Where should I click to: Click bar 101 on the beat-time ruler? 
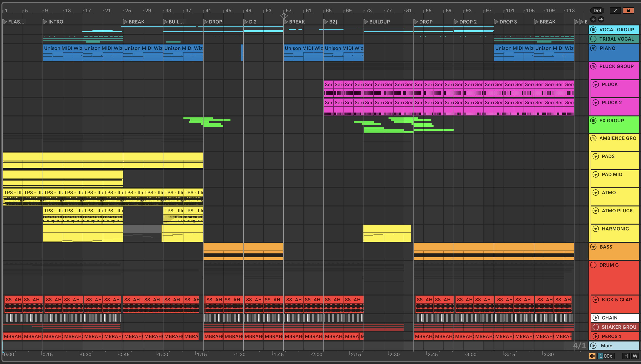pyautogui.click(x=510, y=11)
